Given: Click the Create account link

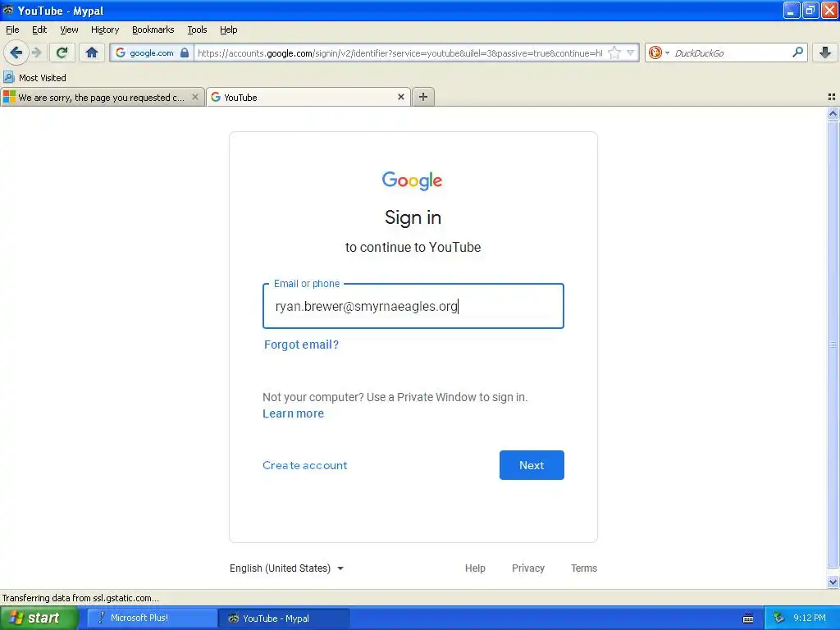Looking at the screenshot, I should (x=305, y=465).
